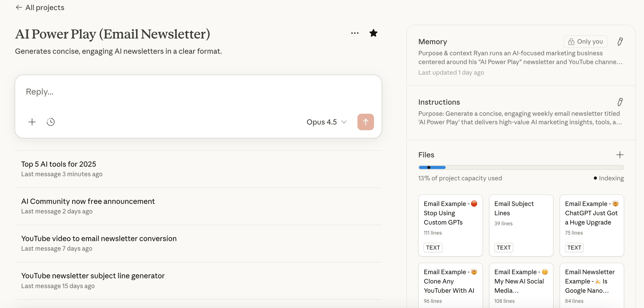Click the project capacity progress bar
The width and height of the screenshot is (644, 308).
click(x=521, y=167)
